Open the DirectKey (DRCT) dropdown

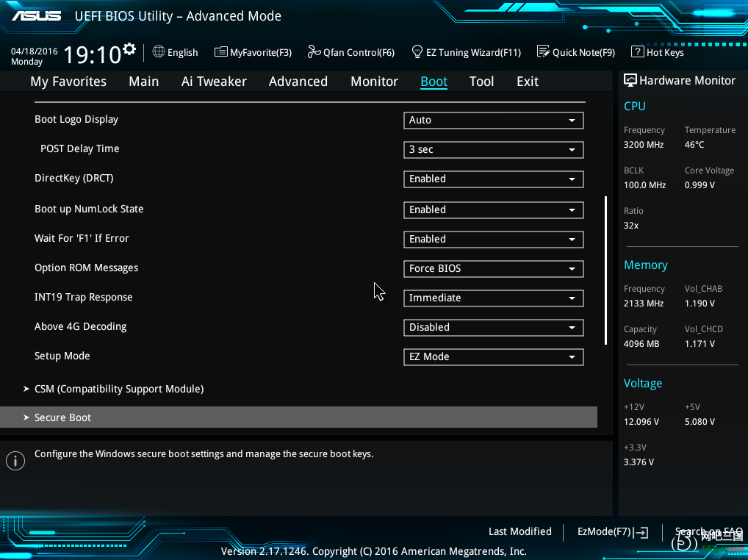(493, 179)
